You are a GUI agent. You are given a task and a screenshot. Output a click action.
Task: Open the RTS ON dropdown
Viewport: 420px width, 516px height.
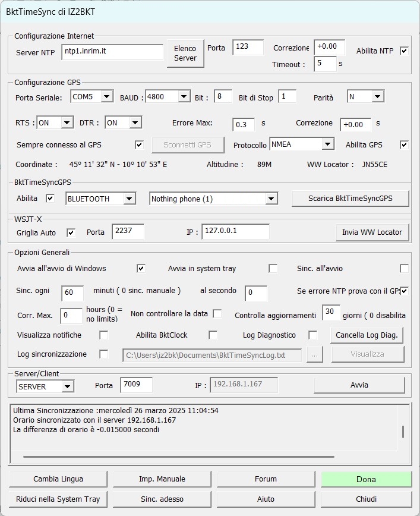tap(55, 122)
